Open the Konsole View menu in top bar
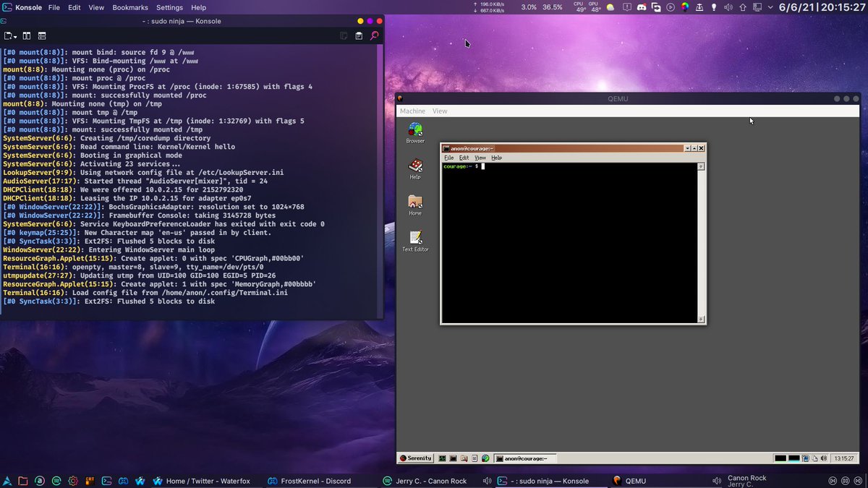Viewport: 868px width, 488px height. click(96, 7)
